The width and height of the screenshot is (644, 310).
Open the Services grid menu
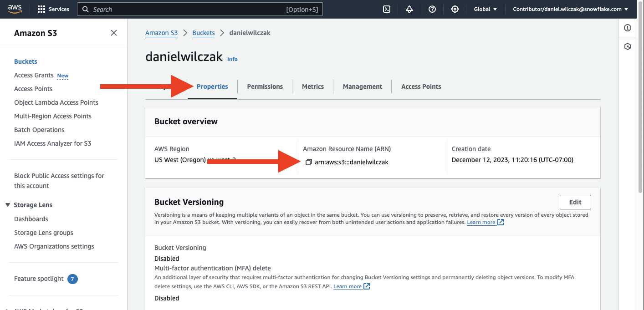click(x=53, y=9)
